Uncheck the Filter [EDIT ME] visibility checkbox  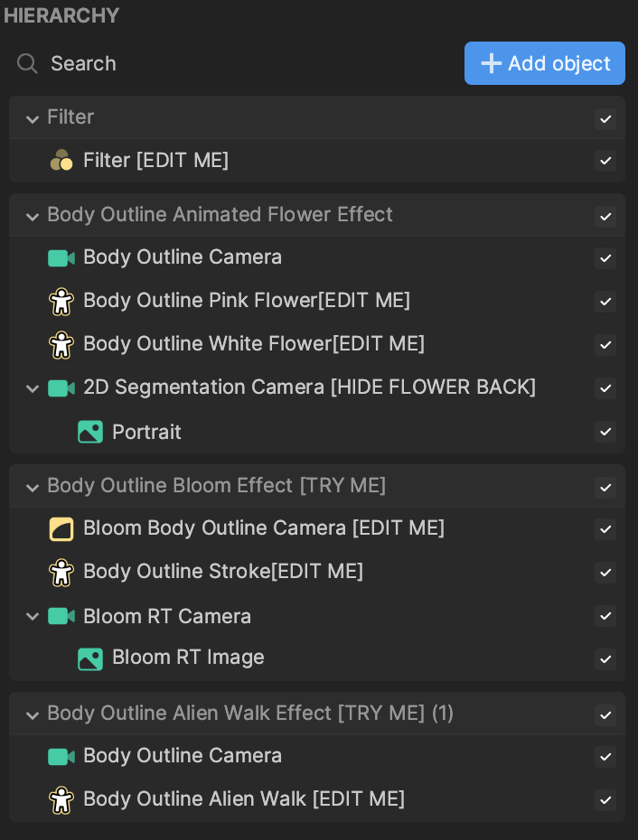605,161
